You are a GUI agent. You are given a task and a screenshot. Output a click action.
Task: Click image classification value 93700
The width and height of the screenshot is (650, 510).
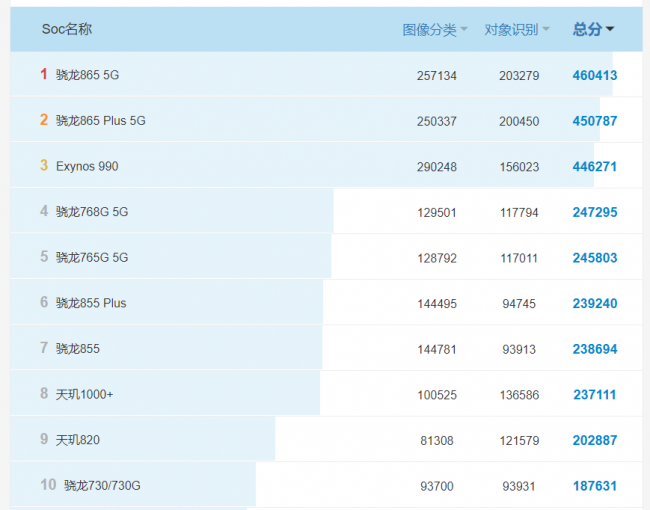click(x=437, y=486)
